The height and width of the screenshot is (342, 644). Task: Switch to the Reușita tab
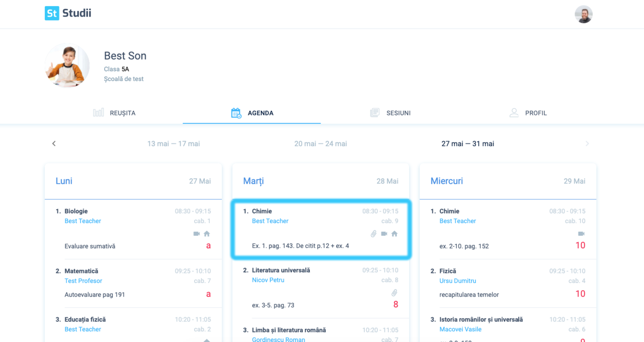click(x=114, y=113)
